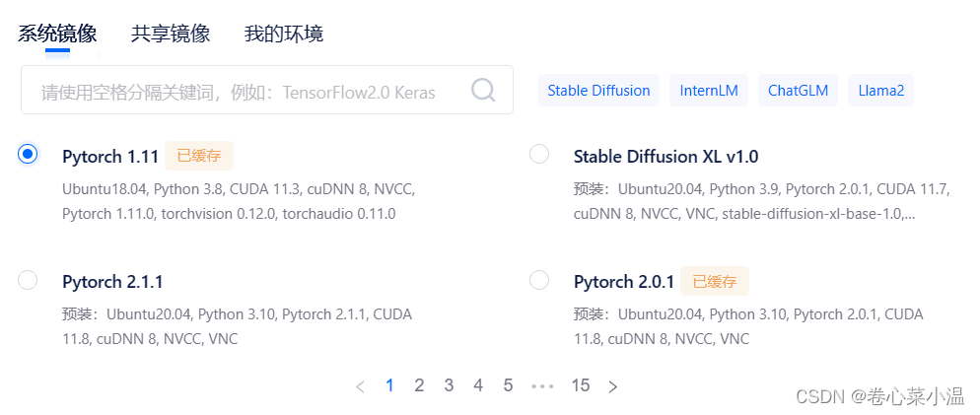Choose the Pytorch 2.1.1 radio button

click(x=29, y=279)
